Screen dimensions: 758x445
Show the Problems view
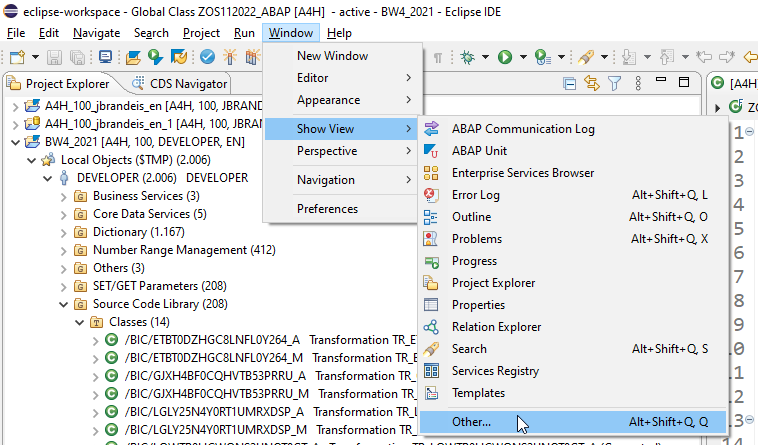(x=572, y=239)
